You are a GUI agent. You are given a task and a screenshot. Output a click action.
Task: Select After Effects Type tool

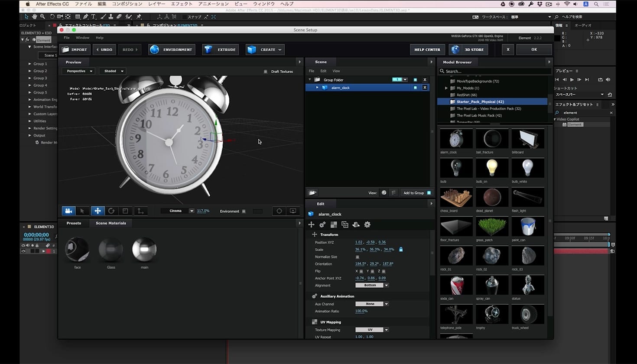(93, 16)
